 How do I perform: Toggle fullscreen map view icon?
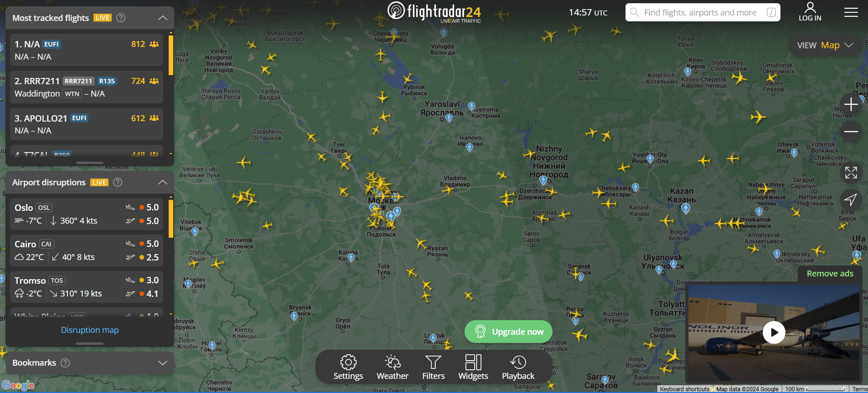click(x=851, y=173)
